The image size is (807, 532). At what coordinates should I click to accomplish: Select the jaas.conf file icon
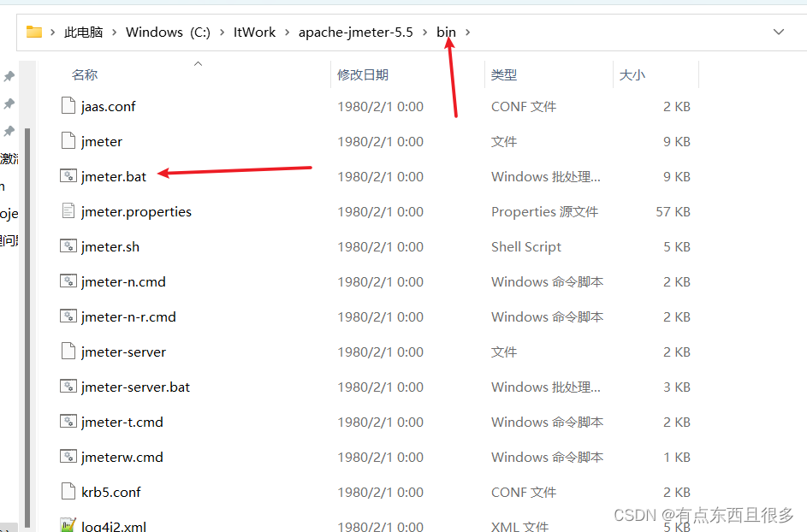pyautogui.click(x=68, y=105)
